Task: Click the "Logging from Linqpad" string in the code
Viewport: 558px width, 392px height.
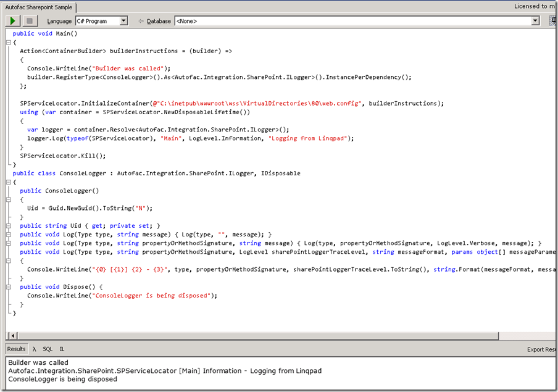Action: pos(308,138)
